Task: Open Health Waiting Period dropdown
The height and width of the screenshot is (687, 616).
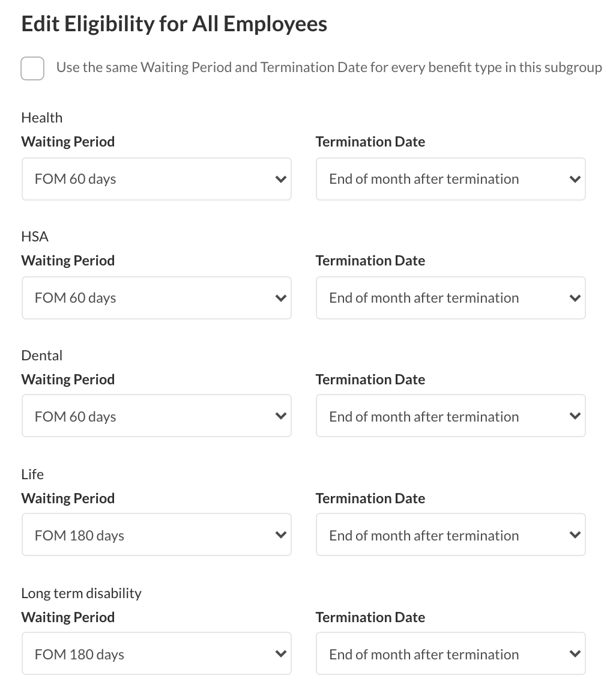Action: pyautogui.click(x=157, y=179)
